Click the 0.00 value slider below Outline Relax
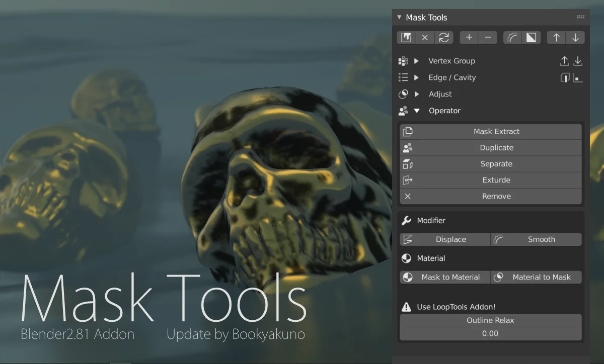This screenshot has width=604, height=364. [491, 333]
